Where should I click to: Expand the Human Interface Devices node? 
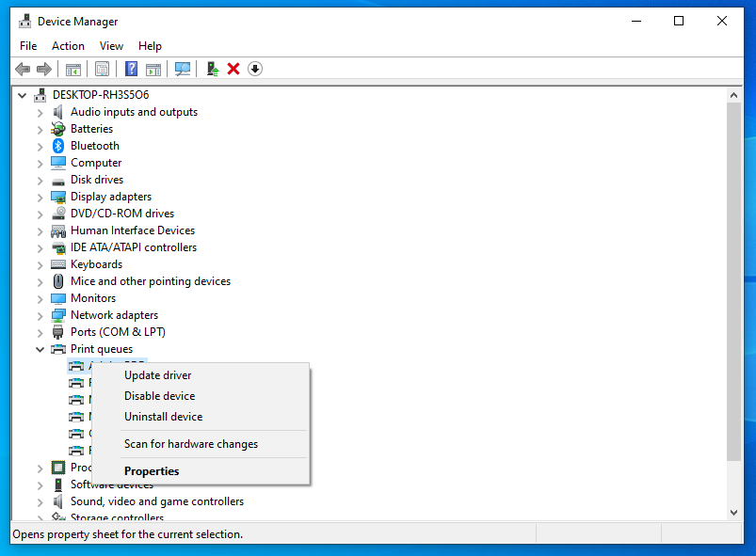pyautogui.click(x=40, y=231)
